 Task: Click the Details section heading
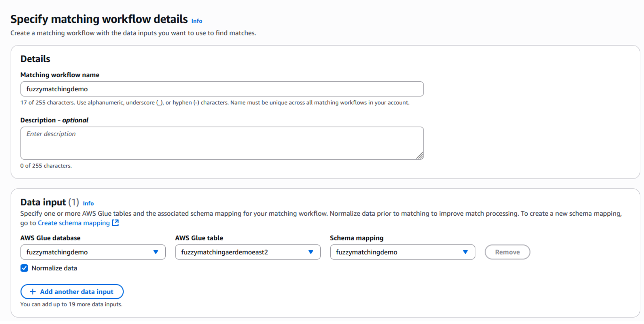(35, 59)
